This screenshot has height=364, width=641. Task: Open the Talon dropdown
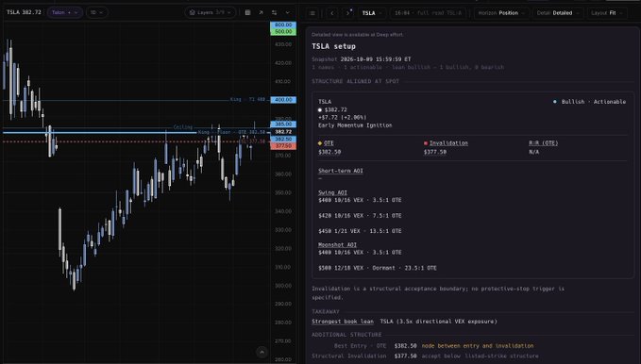coord(64,12)
